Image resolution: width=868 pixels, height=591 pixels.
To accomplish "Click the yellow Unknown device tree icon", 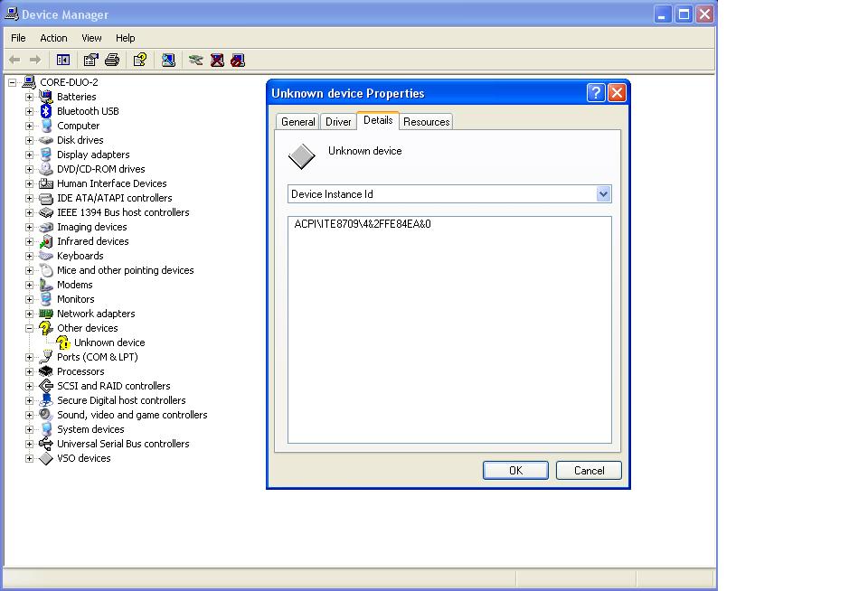I will [63, 342].
